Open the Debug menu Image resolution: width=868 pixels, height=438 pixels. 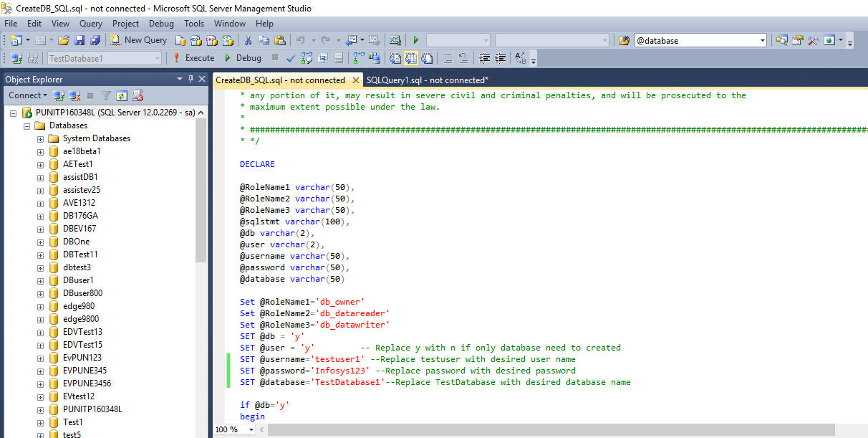tap(161, 24)
